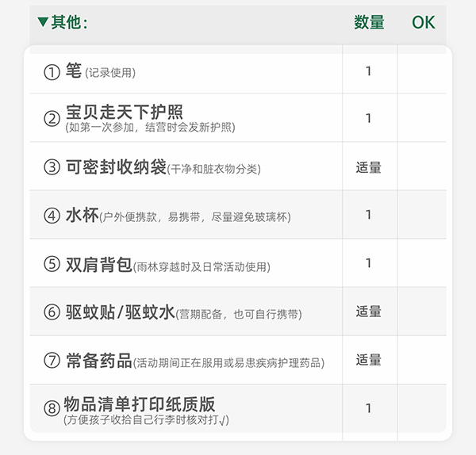The image size is (476, 455).
Task: Click the circled number 2 icon
Action: pos(52,118)
